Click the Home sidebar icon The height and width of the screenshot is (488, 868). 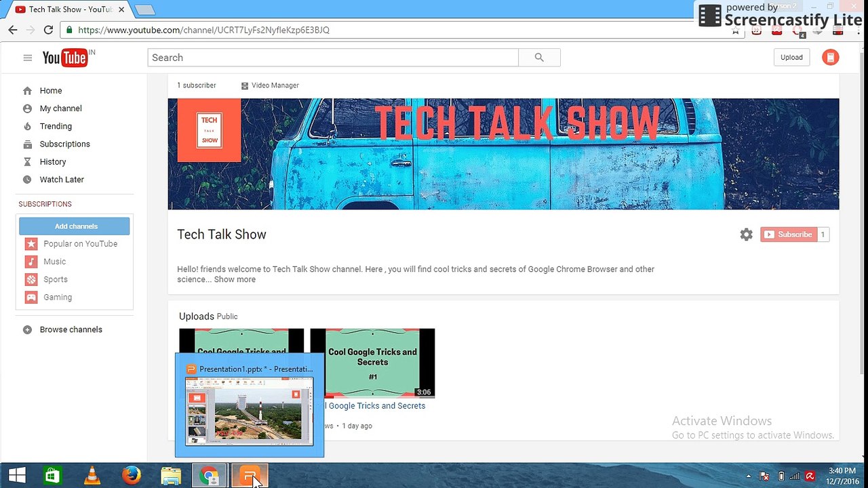27,91
